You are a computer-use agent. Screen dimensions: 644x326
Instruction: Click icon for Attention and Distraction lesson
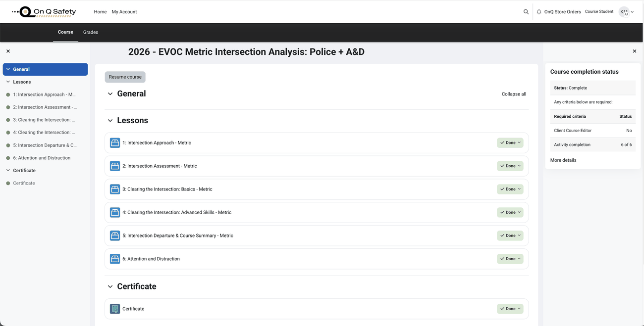[x=115, y=259]
